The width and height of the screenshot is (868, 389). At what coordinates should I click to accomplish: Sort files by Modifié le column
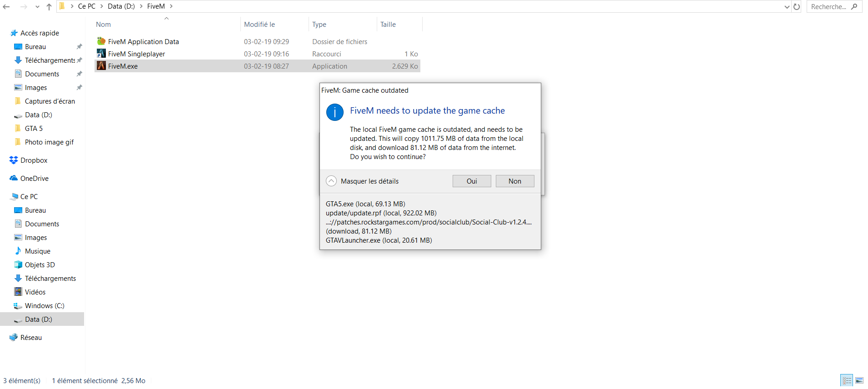pos(259,25)
